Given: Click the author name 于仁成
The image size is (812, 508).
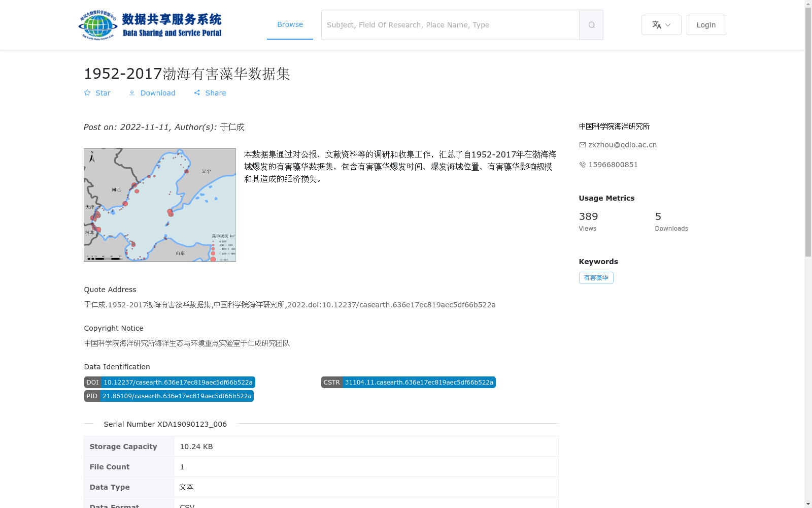Looking at the screenshot, I should pos(232,127).
